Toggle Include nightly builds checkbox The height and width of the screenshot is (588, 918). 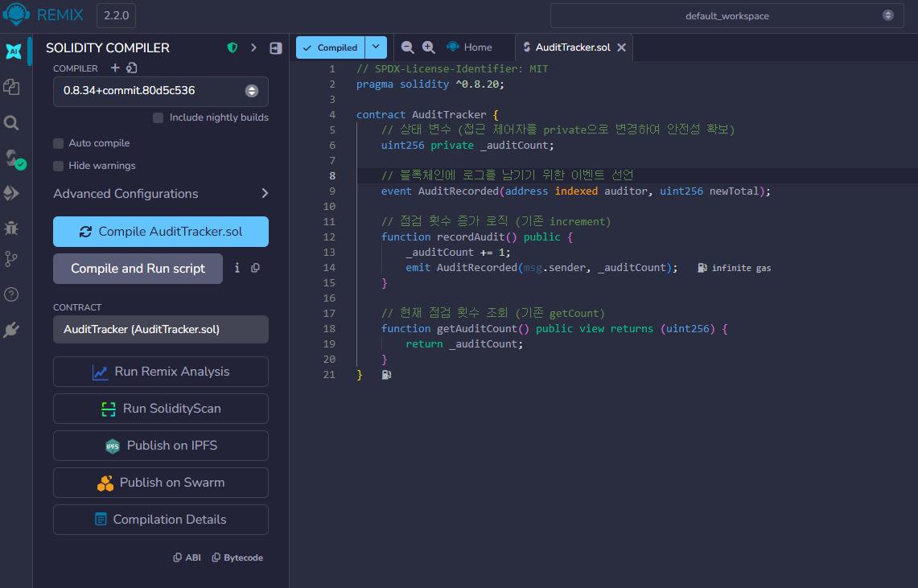pos(158,117)
